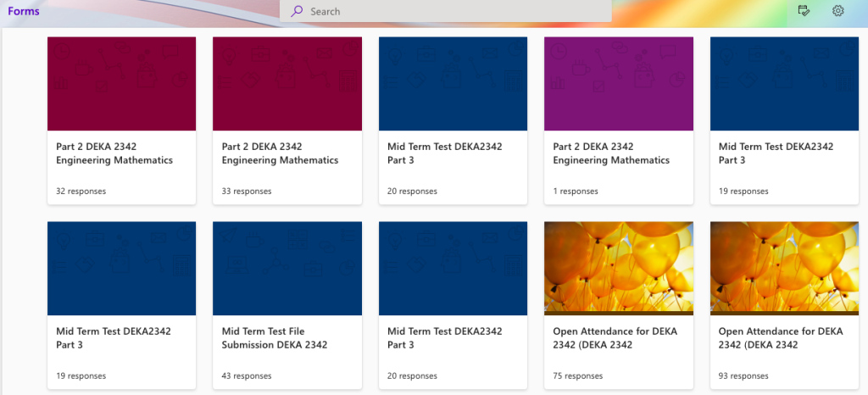The height and width of the screenshot is (395, 868).
Task: Open balloon thumbnail of form with 75 responses
Action: 618,269
